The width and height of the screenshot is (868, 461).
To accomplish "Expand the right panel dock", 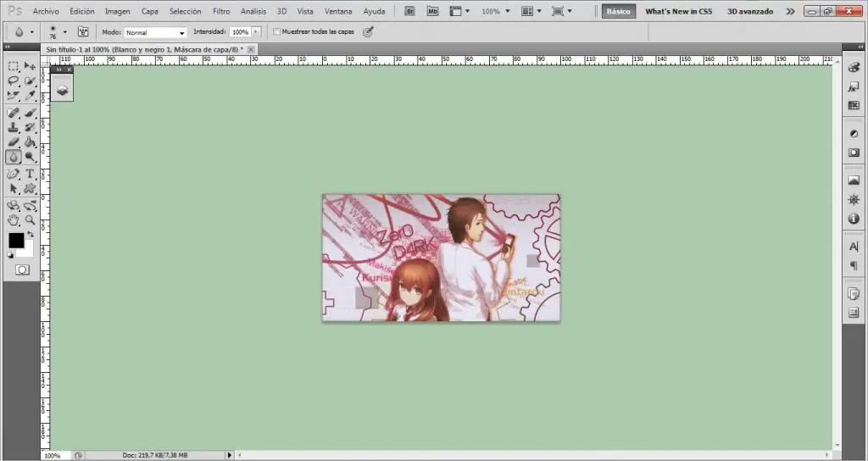I will 861,47.
